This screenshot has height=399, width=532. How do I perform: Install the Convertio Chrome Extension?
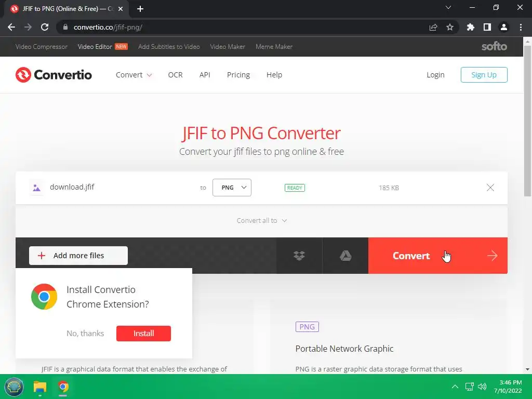tap(143, 334)
